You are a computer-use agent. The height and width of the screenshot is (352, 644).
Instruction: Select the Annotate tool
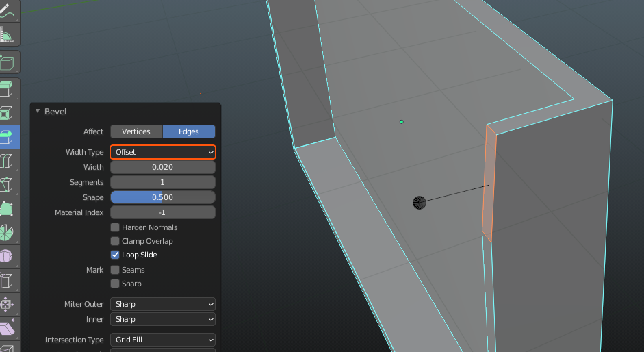pos(8,10)
